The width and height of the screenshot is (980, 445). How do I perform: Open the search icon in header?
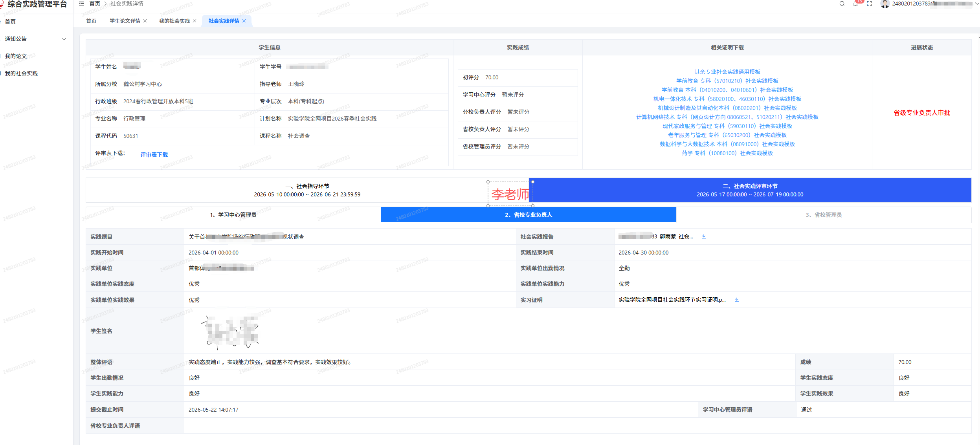[x=842, y=4]
